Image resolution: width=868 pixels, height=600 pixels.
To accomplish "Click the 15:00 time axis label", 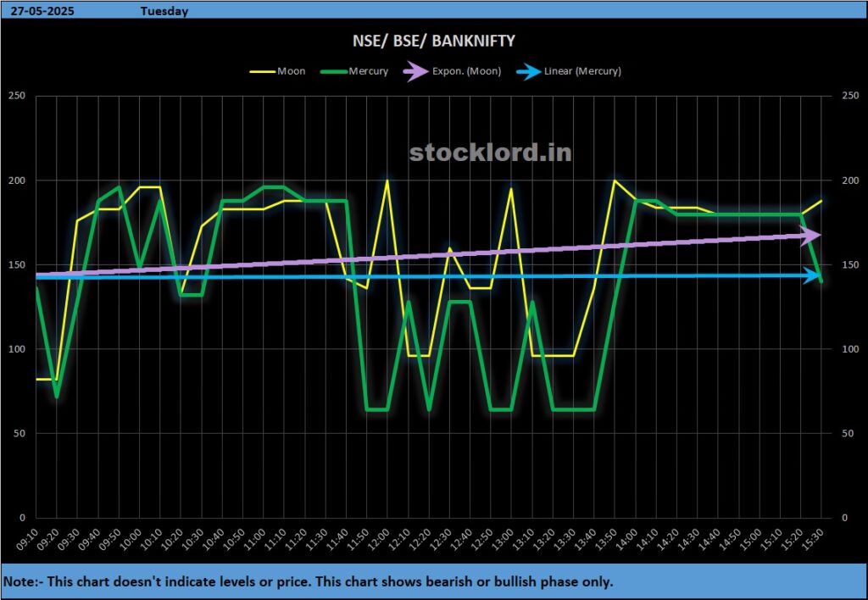I will [751, 539].
